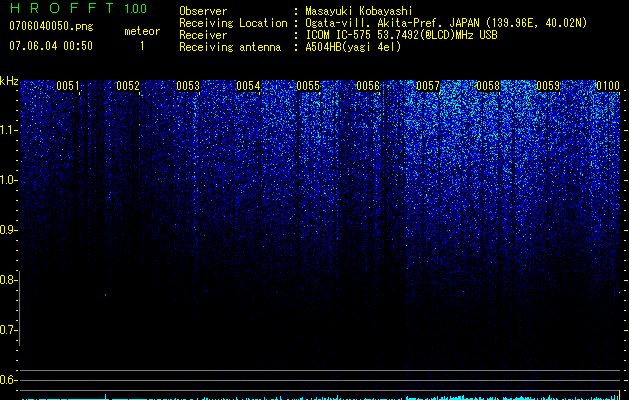This screenshot has height=400, width=629.
Task: Click the 0.8 kHz axis label
Action: pos(9,280)
